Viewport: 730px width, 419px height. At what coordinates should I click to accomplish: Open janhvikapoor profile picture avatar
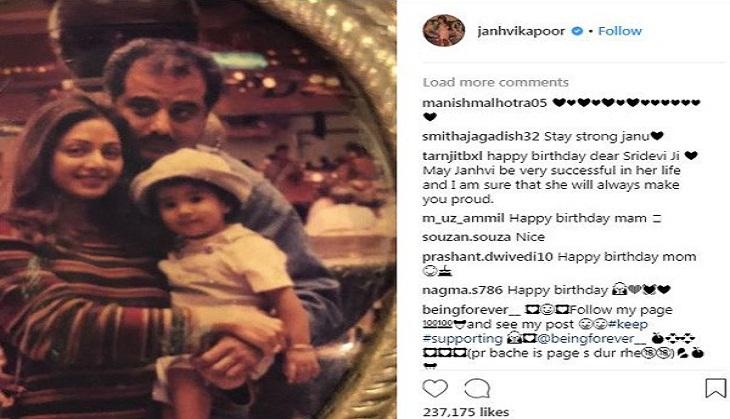(x=444, y=31)
